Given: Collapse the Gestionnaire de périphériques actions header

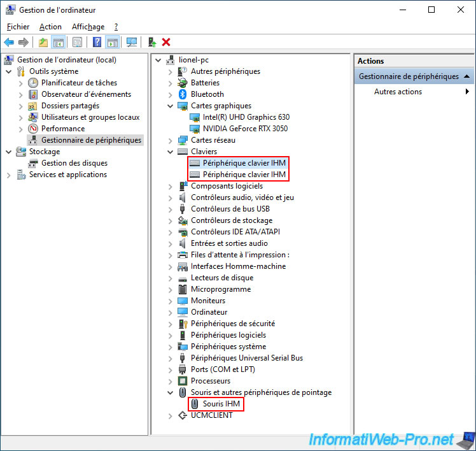Looking at the screenshot, I should tap(467, 76).
